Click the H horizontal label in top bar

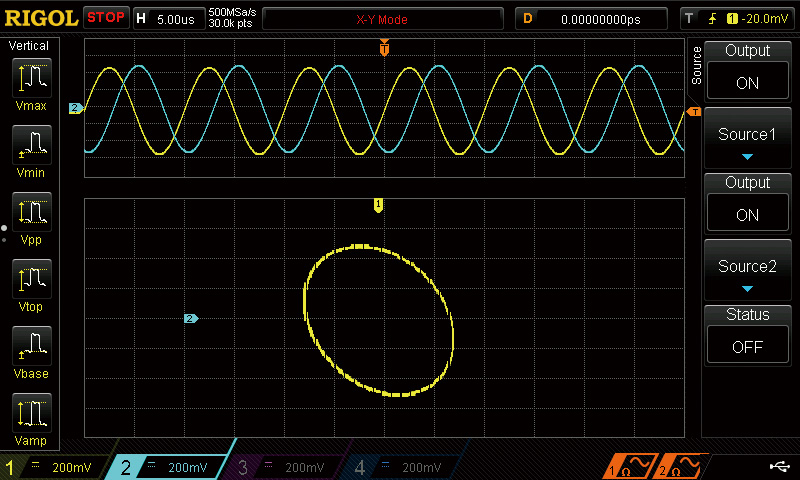(141, 18)
